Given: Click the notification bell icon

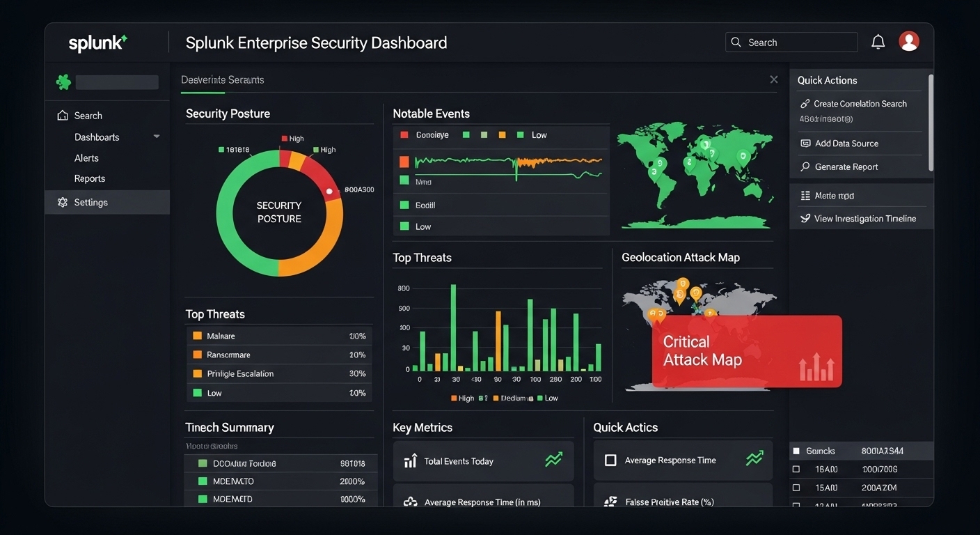Looking at the screenshot, I should pyautogui.click(x=878, y=42).
